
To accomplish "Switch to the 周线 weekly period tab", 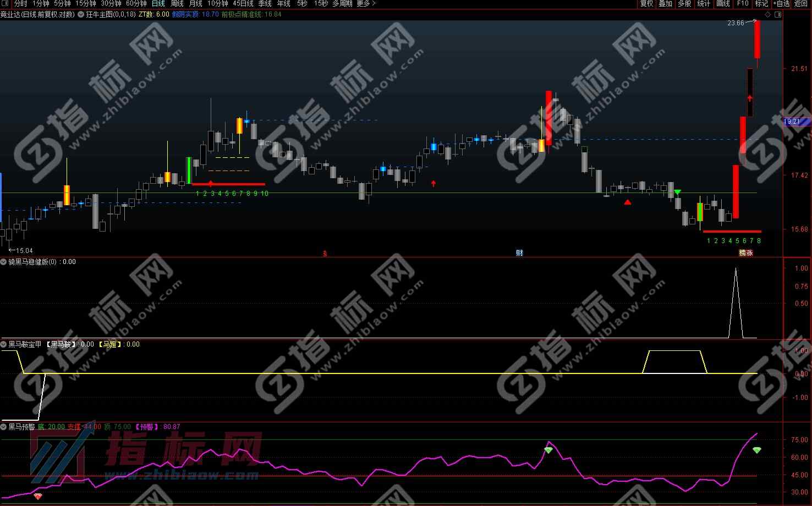I will coord(177,4).
